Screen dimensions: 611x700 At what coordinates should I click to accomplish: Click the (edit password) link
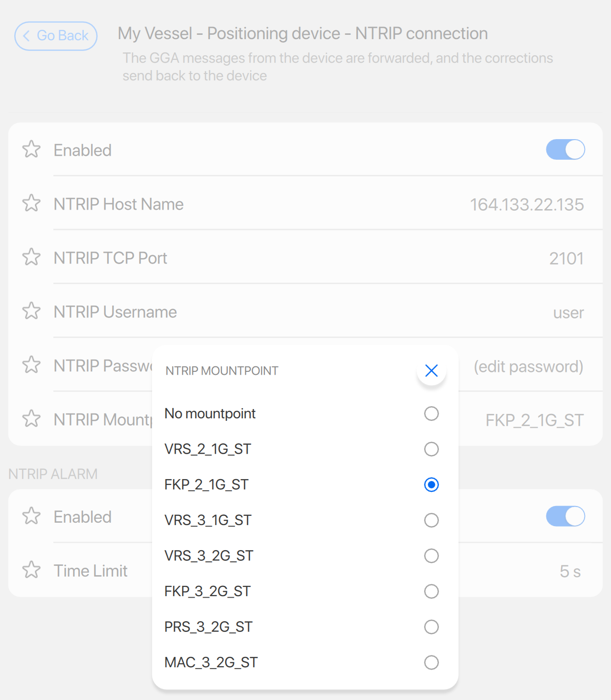pyautogui.click(x=528, y=366)
